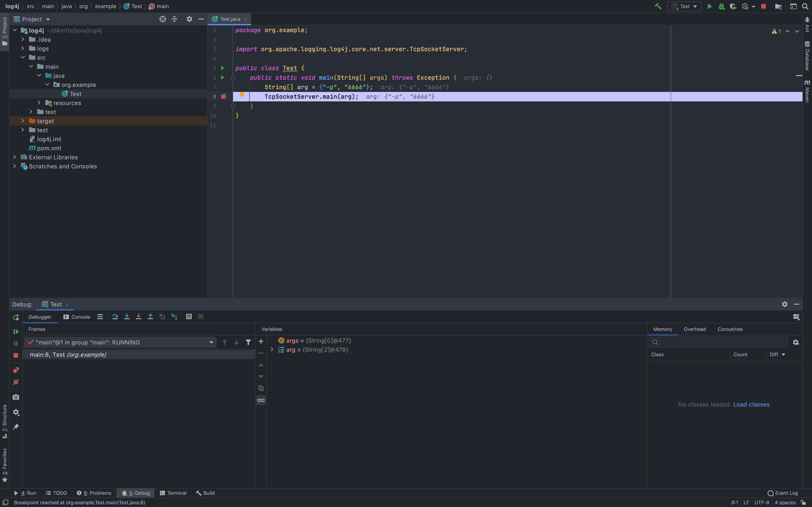Image resolution: width=812 pixels, height=507 pixels.
Task: Click the Rerun Test debug icon
Action: click(x=16, y=317)
